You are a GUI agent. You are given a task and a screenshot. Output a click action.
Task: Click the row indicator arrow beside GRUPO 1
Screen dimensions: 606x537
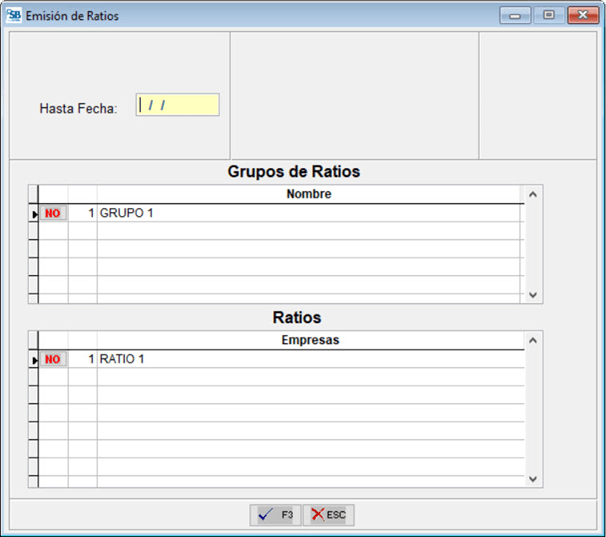click(x=33, y=214)
